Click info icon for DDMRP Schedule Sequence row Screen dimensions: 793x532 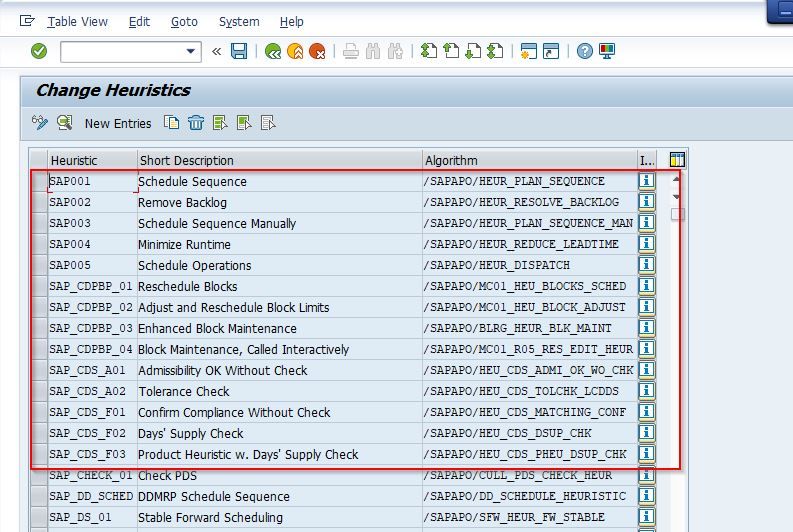646,496
